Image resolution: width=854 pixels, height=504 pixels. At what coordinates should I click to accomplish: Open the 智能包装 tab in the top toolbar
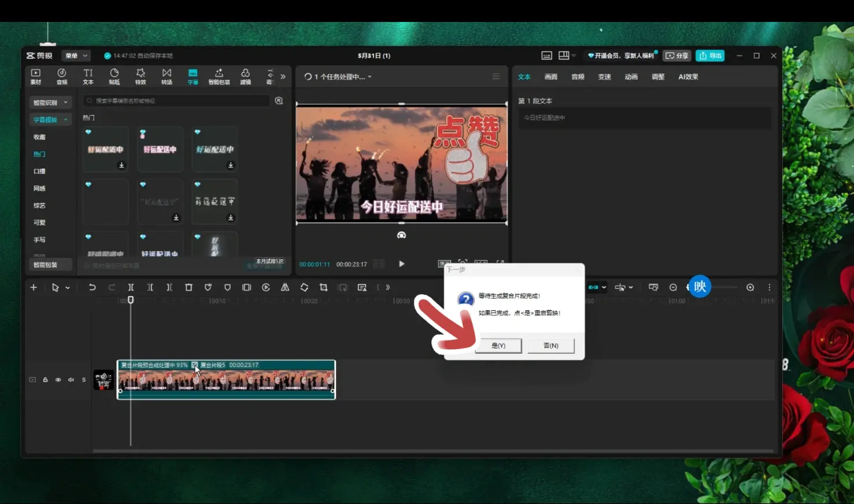coord(219,76)
